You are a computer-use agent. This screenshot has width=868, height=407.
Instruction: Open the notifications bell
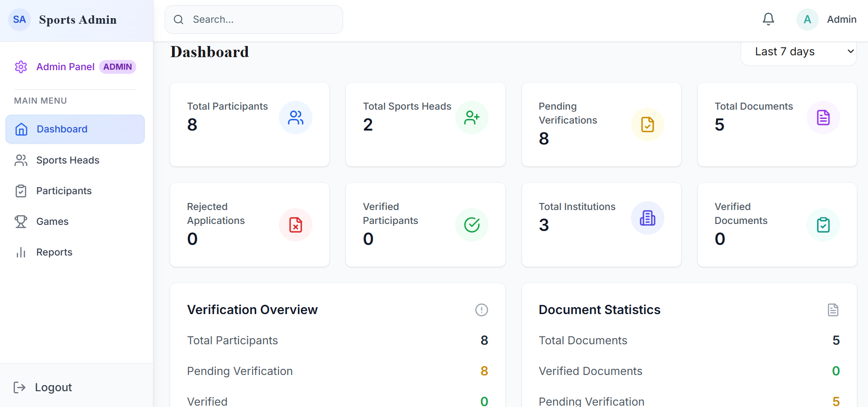(769, 19)
